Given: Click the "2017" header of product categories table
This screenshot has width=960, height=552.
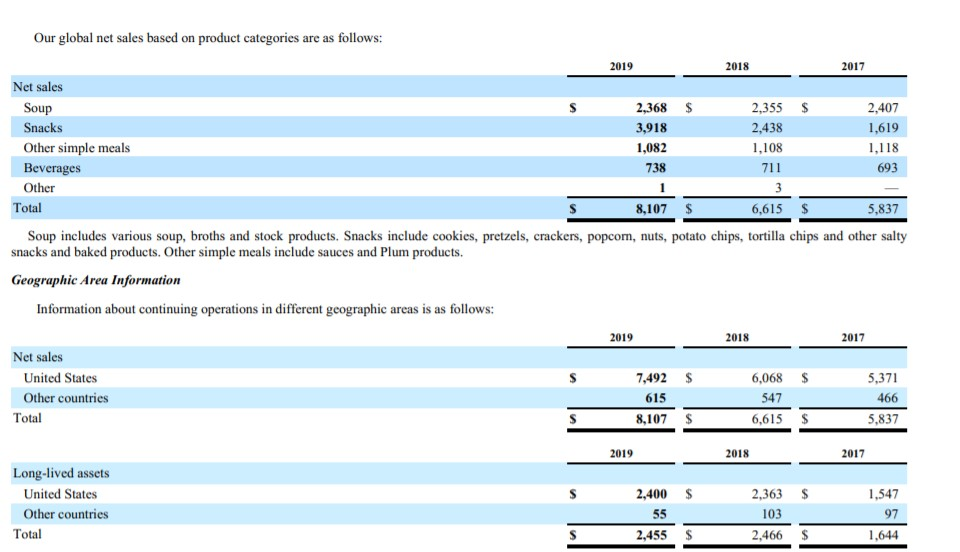Looking at the screenshot, I should pos(853,66).
